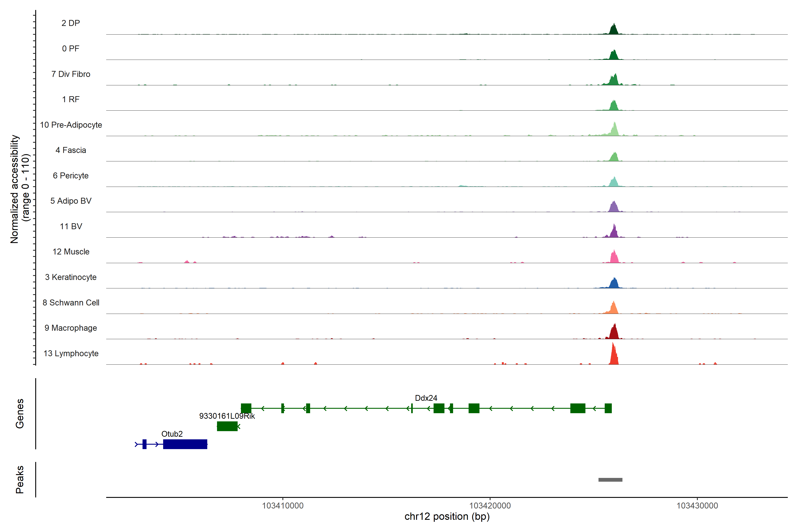Click the pink Muscle accessibility peak

(614, 258)
